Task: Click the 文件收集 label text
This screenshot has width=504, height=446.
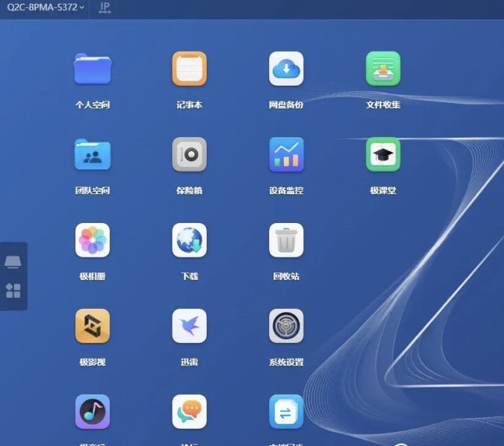Action: tap(383, 104)
